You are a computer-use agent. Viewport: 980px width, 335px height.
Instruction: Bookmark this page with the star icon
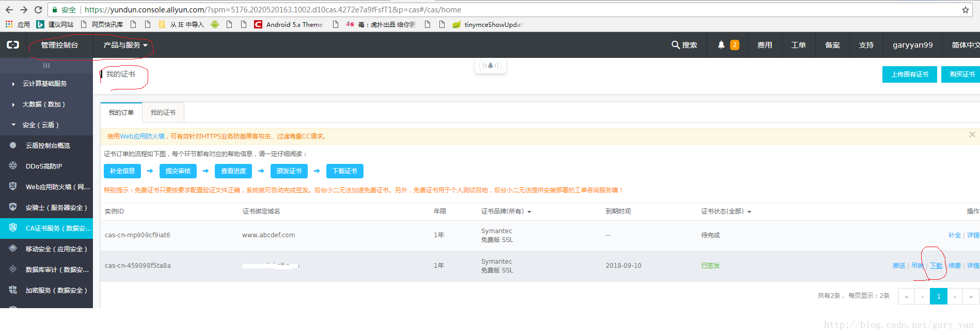[965, 10]
